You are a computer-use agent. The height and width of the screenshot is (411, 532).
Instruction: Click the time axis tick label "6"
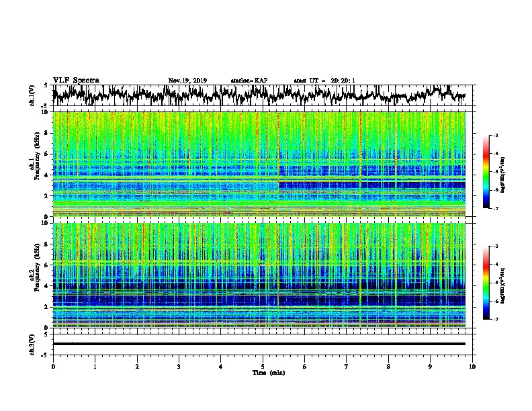click(305, 367)
